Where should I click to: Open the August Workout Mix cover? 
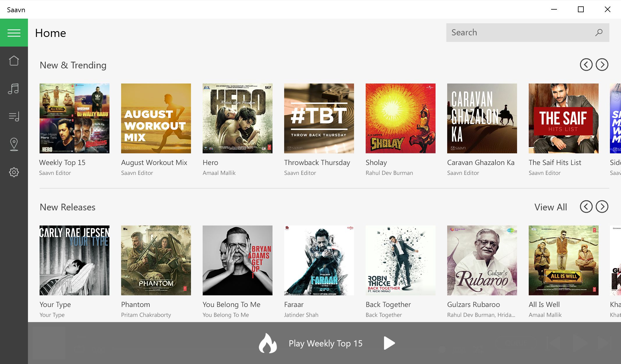156,118
